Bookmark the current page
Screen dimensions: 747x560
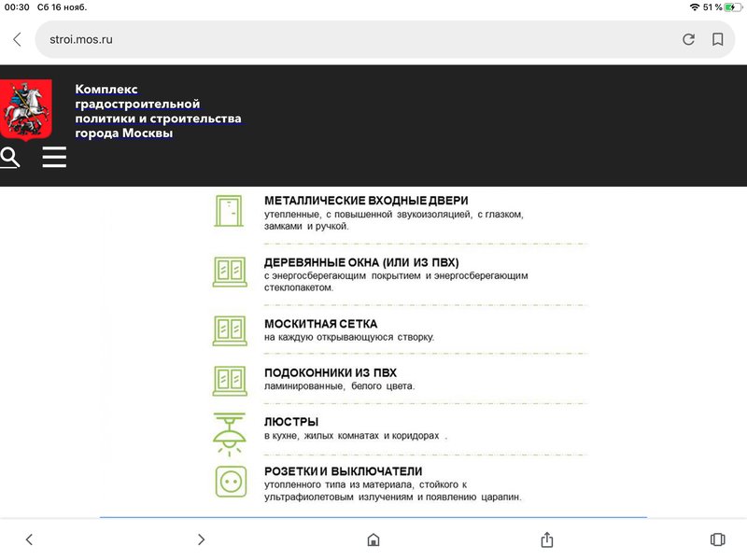coord(717,39)
